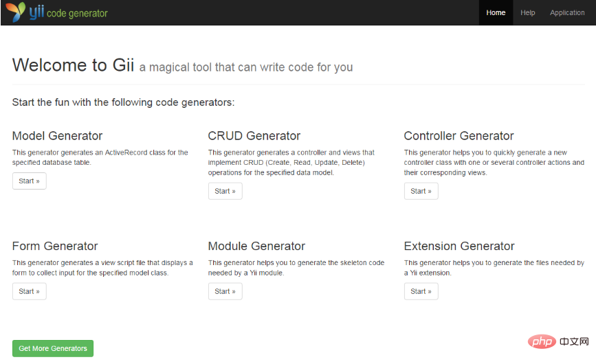The width and height of the screenshot is (596, 364).
Task: Click the Extension Generator heading
Action: click(x=459, y=246)
